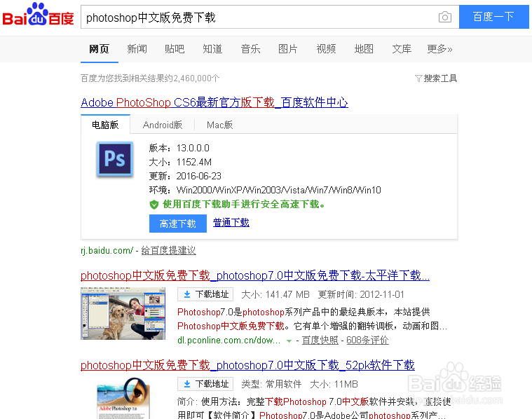Screen dimensions: 532x419
Task: Open 百度快照 cached page link
Action: [320, 341]
